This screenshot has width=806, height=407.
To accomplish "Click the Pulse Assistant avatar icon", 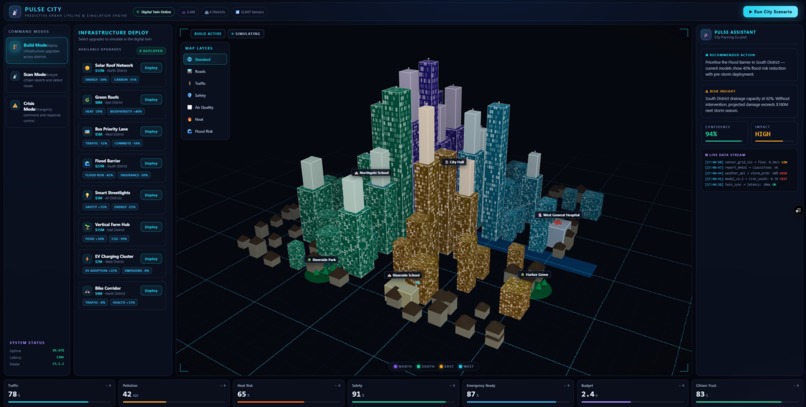I will pos(706,34).
